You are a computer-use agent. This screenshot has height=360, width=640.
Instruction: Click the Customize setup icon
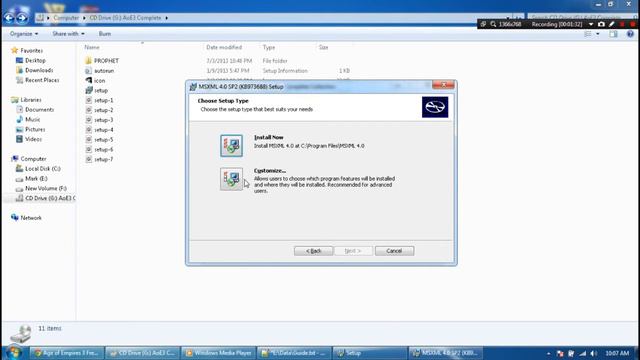(x=231, y=179)
